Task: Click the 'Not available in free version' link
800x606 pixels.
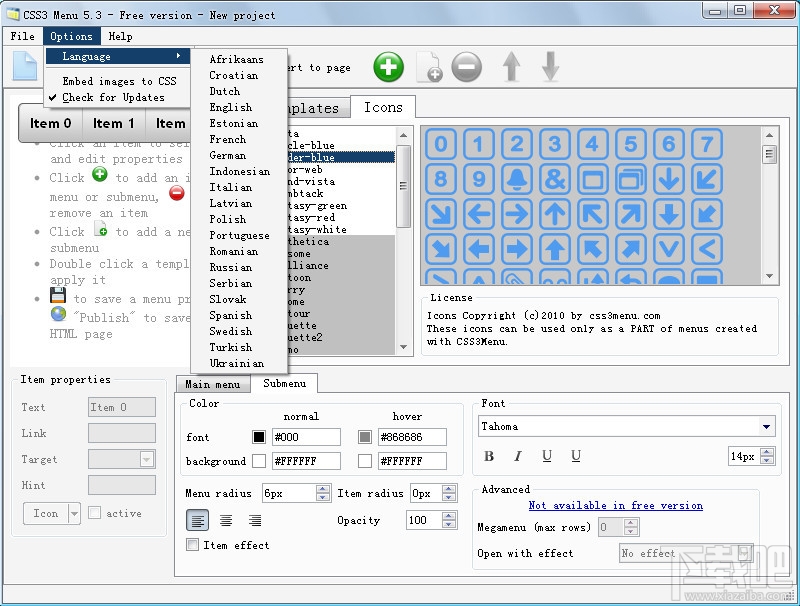Action: coord(615,505)
